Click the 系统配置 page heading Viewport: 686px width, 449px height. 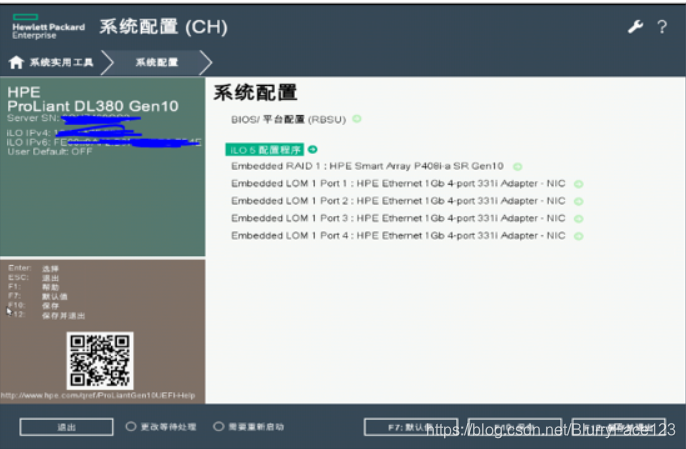[255, 93]
